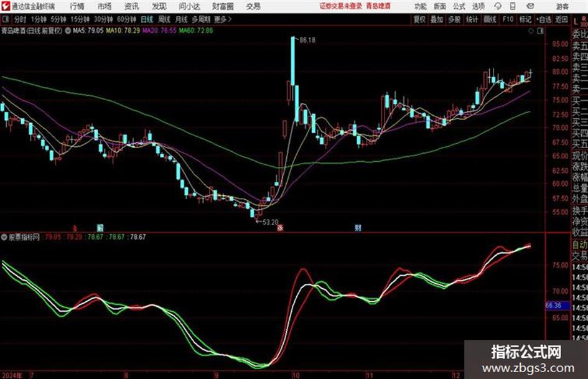Open the 功能 menu

coord(421,6)
